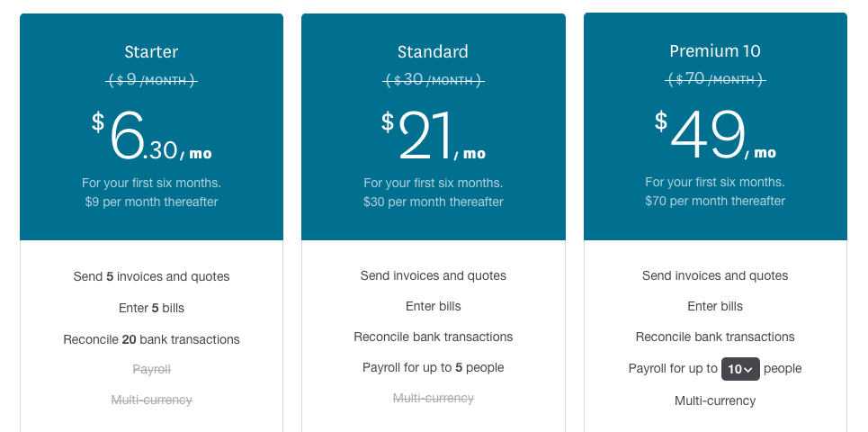Select the Premium 10 plan heading

[715, 51]
